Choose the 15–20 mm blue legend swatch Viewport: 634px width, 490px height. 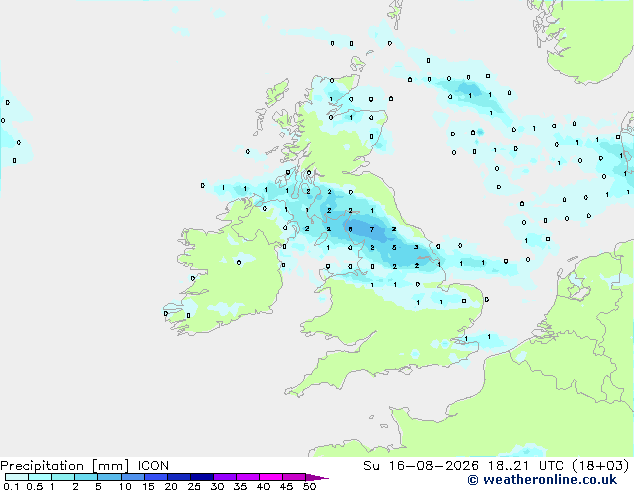155,477
